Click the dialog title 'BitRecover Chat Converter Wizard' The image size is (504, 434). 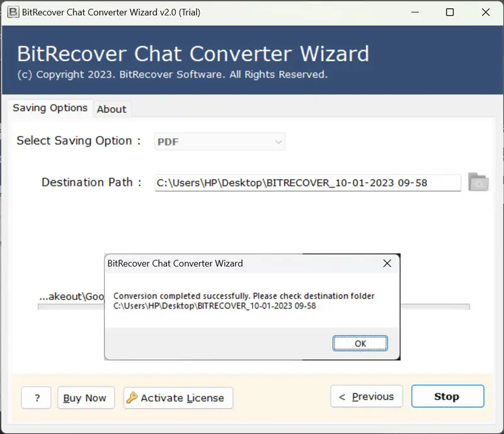pos(175,263)
